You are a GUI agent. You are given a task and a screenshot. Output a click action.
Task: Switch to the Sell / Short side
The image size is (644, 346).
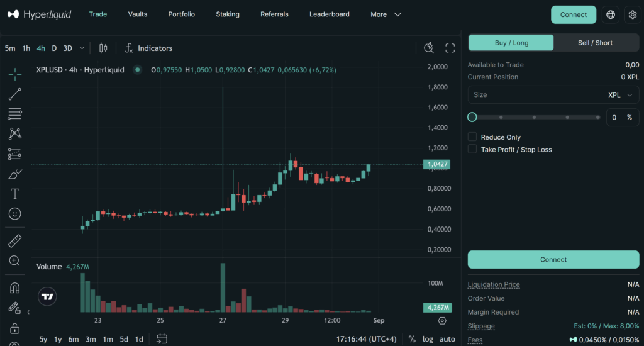[x=595, y=43]
